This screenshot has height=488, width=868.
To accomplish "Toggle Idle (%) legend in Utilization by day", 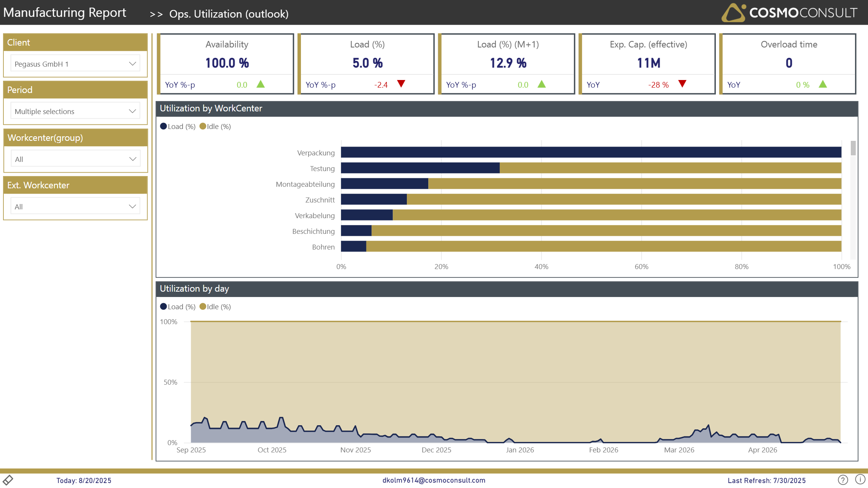I will click(x=215, y=307).
